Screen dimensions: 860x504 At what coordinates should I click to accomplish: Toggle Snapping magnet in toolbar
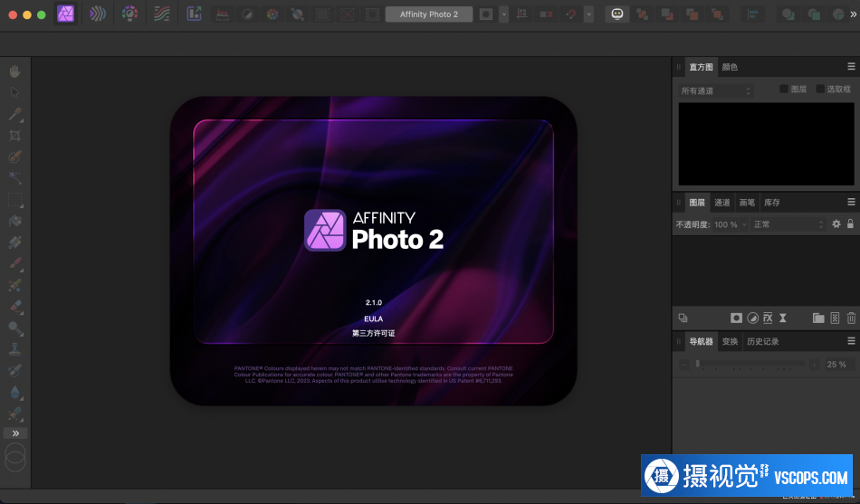571,14
